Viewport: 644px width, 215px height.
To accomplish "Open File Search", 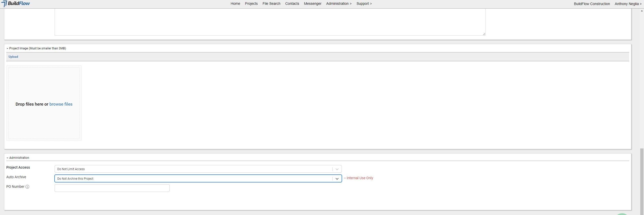I will pos(271,4).
